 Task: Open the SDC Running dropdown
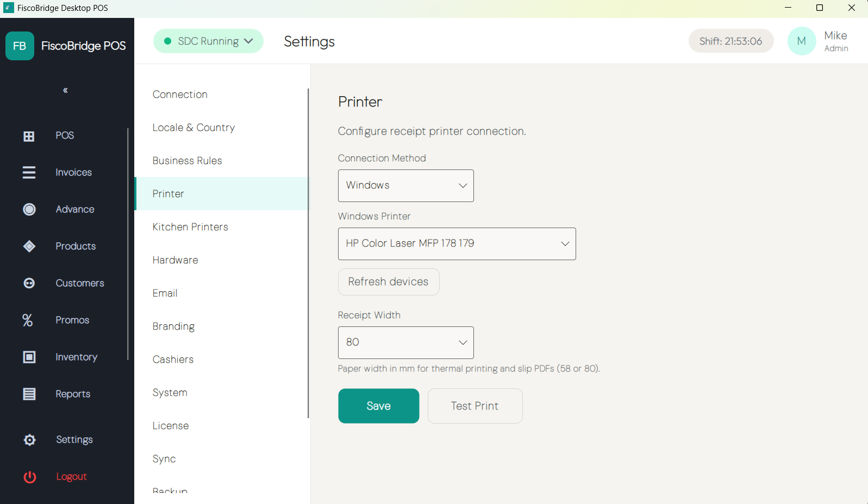208,41
